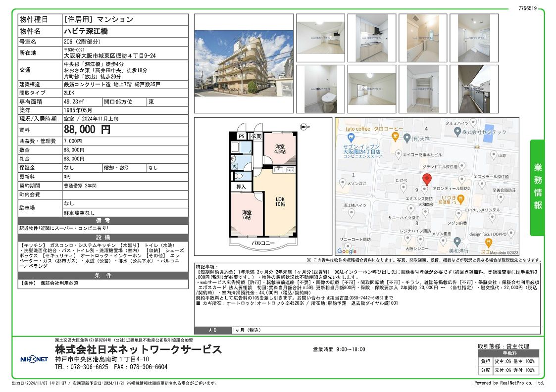Image resolution: width=556 pixels, height=392 pixels.
Task: Click the blue Seven-Eleven store pin
Action: (x=351, y=137)
